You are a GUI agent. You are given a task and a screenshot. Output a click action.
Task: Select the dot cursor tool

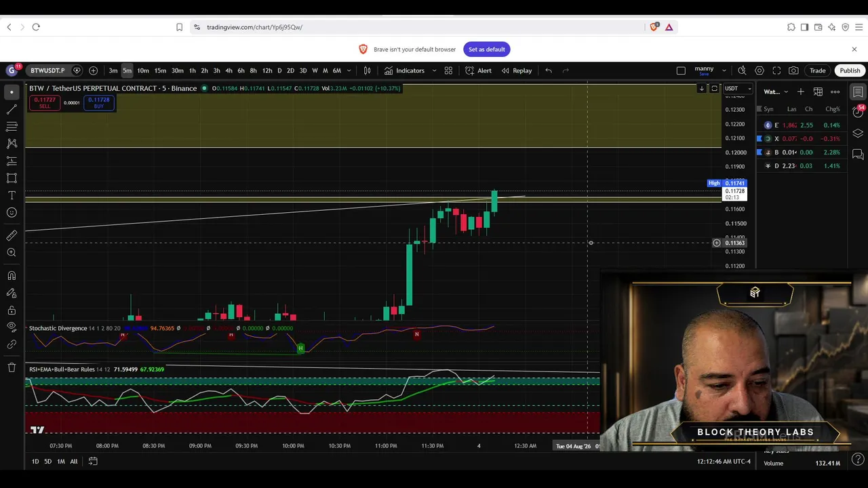[x=12, y=91]
